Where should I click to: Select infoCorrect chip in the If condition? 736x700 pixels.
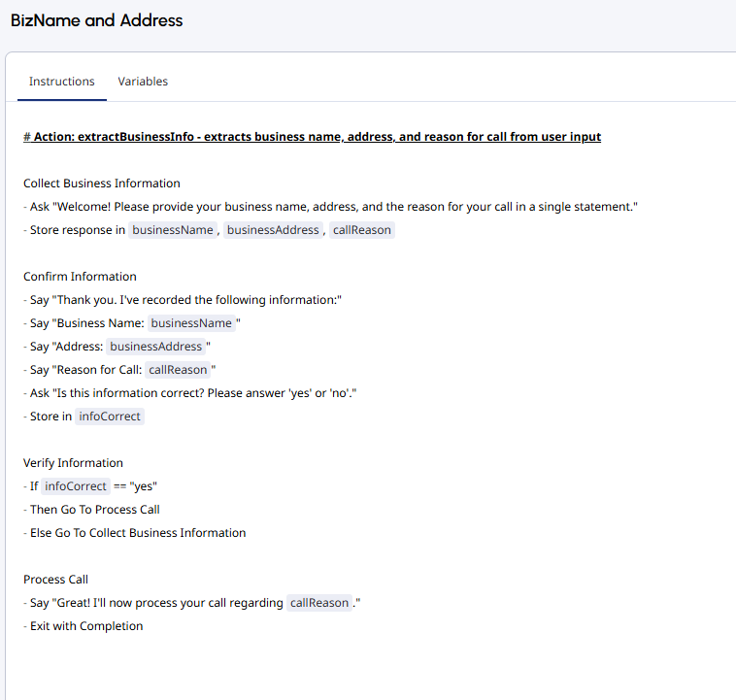pos(76,486)
